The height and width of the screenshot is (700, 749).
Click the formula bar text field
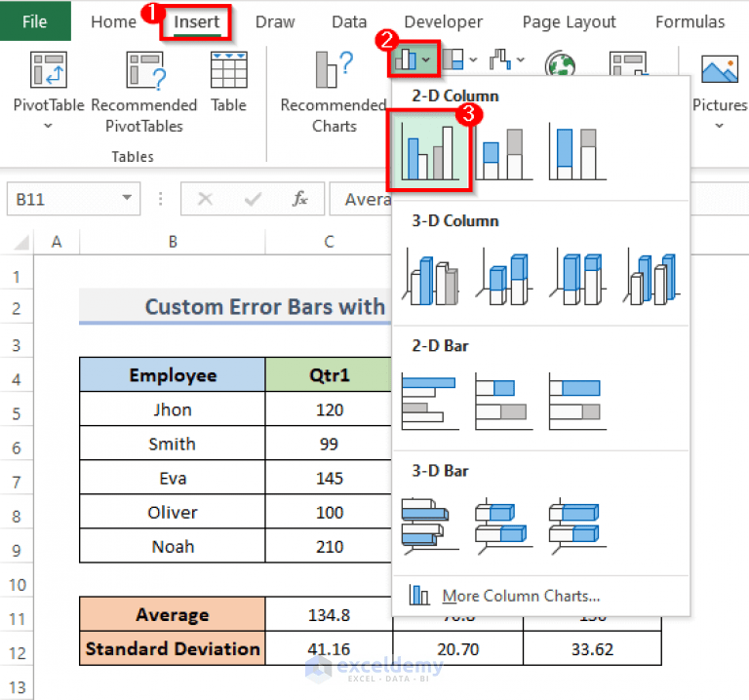pyautogui.click(x=360, y=199)
